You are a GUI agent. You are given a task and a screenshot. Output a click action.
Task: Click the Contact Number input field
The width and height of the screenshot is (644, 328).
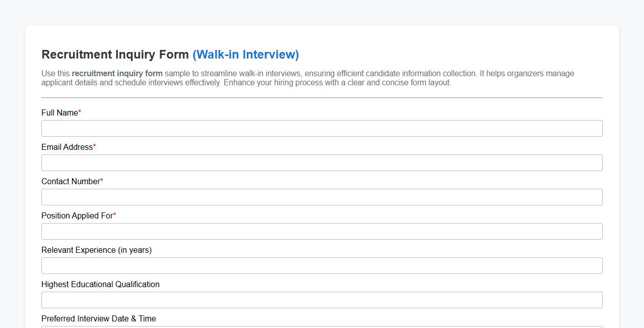(322, 197)
